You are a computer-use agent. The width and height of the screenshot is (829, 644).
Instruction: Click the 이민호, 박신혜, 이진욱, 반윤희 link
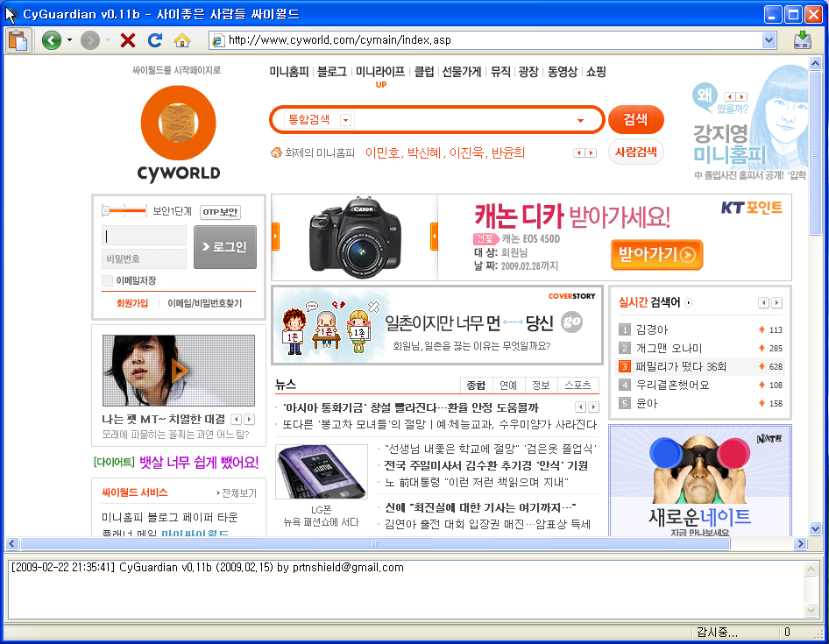click(x=444, y=152)
